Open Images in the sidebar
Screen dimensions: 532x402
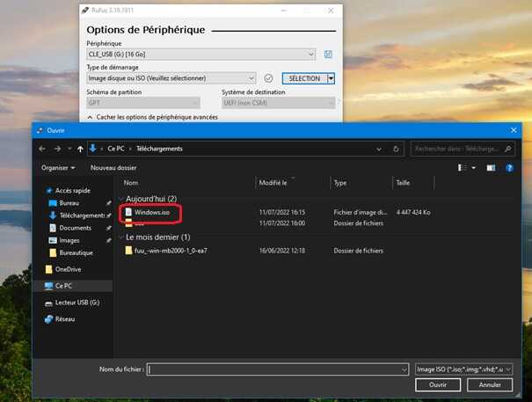pyautogui.click(x=69, y=240)
